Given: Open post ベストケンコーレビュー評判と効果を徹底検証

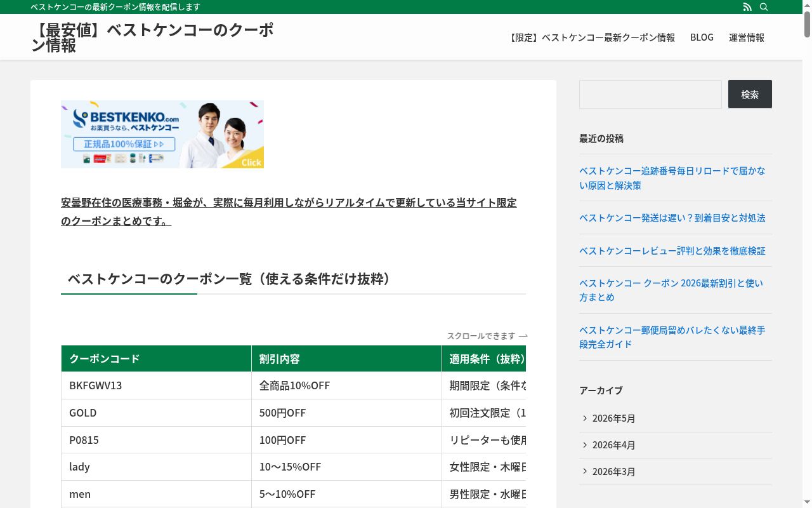Looking at the screenshot, I should (x=672, y=251).
